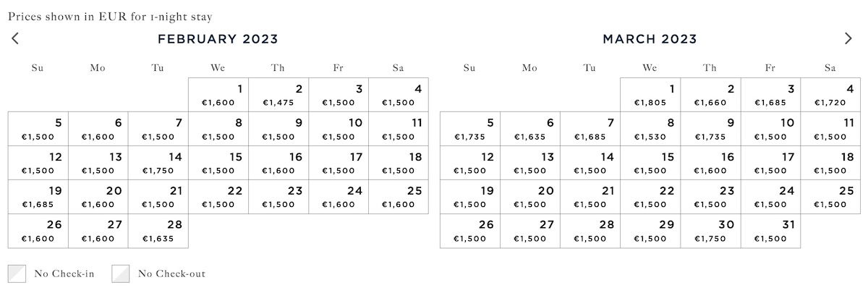Choose February 6 priced €1,600
This screenshot has height=293, width=868.
tap(98, 129)
